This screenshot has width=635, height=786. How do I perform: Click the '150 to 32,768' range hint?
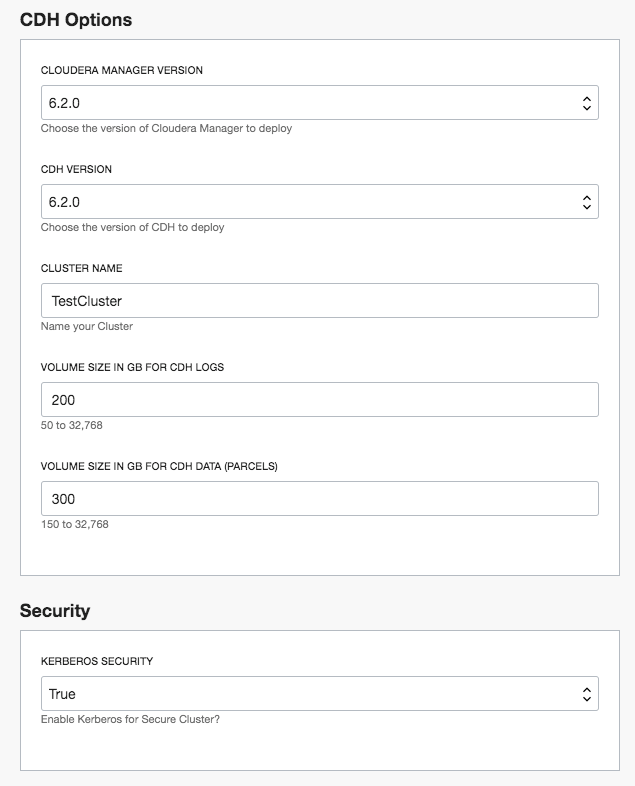75,525
